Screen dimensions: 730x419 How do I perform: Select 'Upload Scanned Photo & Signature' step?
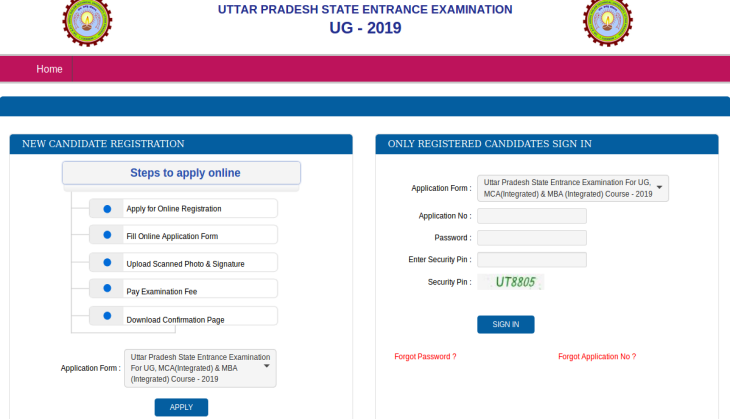click(x=183, y=263)
